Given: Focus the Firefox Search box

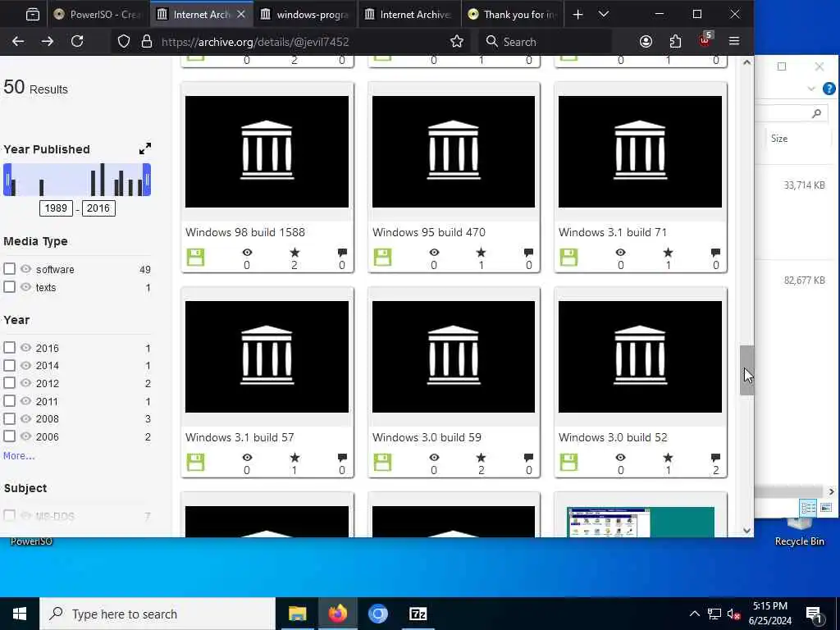Looking at the screenshot, I should coord(544,41).
